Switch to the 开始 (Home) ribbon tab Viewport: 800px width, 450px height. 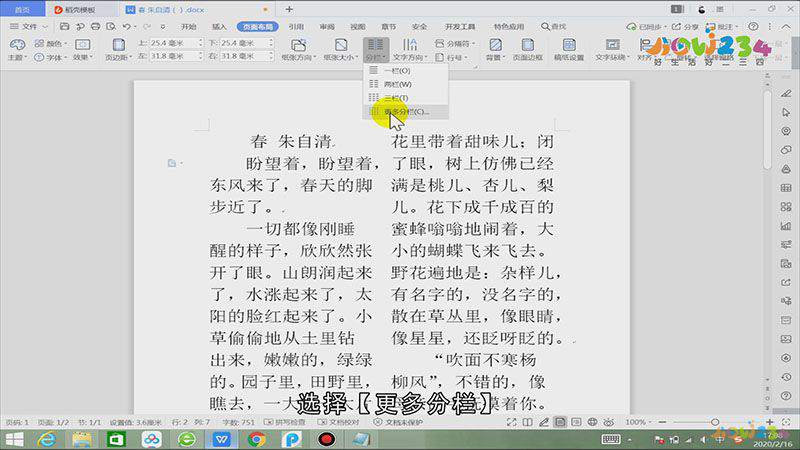188,26
